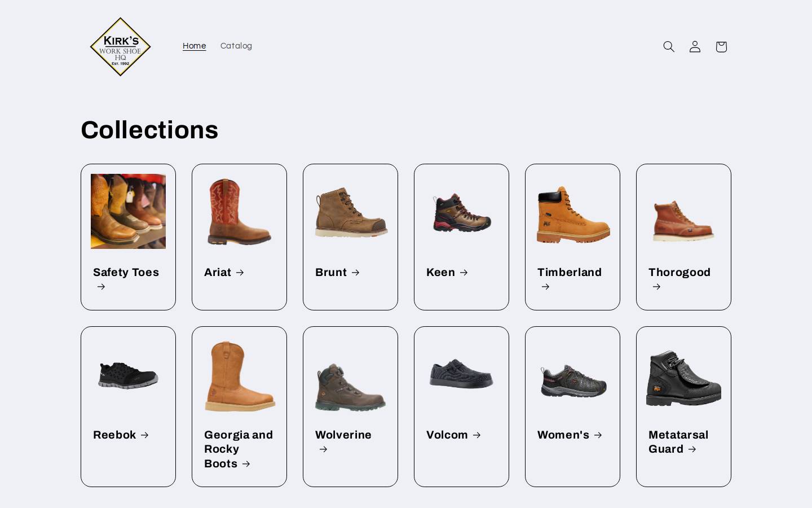This screenshot has width=812, height=508.
Task: Open the Catalog menu item
Action: (236, 46)
